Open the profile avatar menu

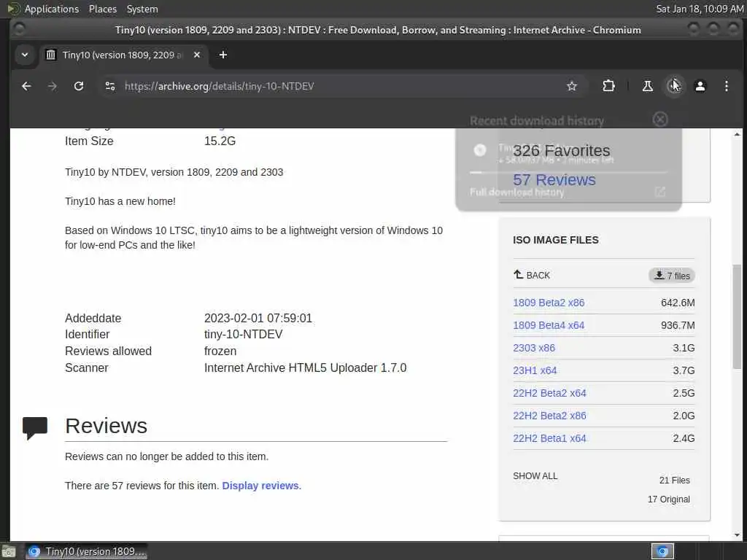click(x=700, y=86)
